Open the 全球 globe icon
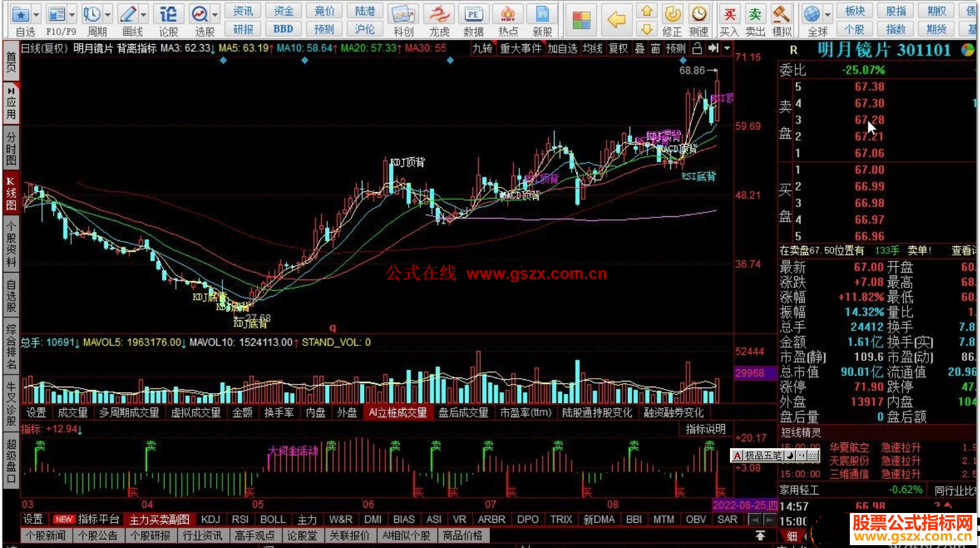This screenshot has height=548, width=980. [812, 14]
